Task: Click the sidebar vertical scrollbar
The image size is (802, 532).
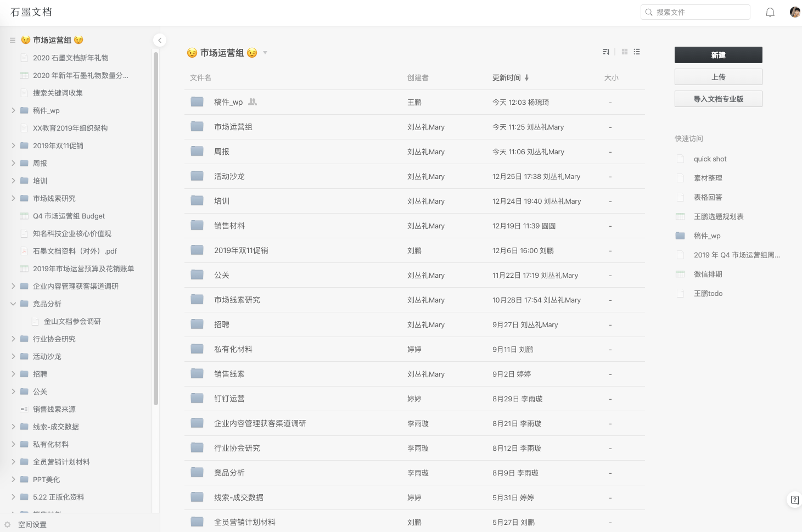Action: tap(156, 228)
